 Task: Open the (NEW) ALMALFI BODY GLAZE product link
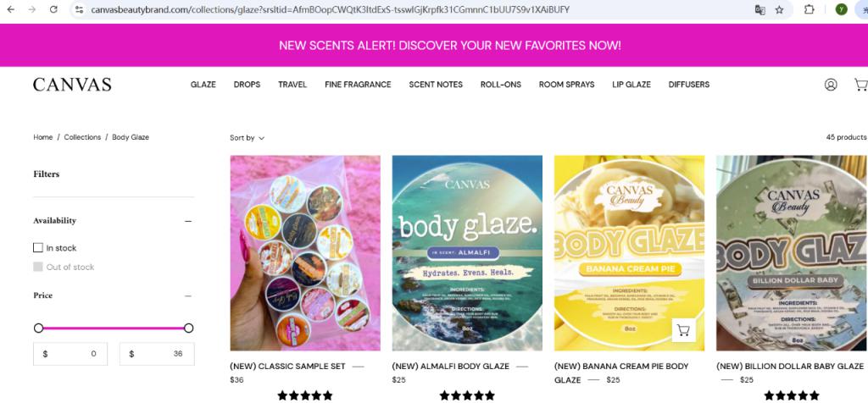(x=450, y=366)
